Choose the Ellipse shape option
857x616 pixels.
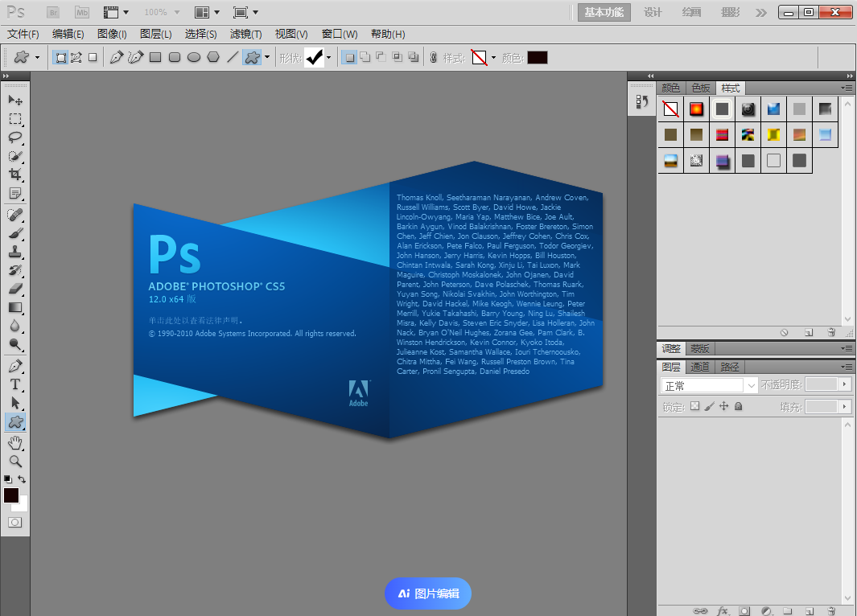point(194,57)
